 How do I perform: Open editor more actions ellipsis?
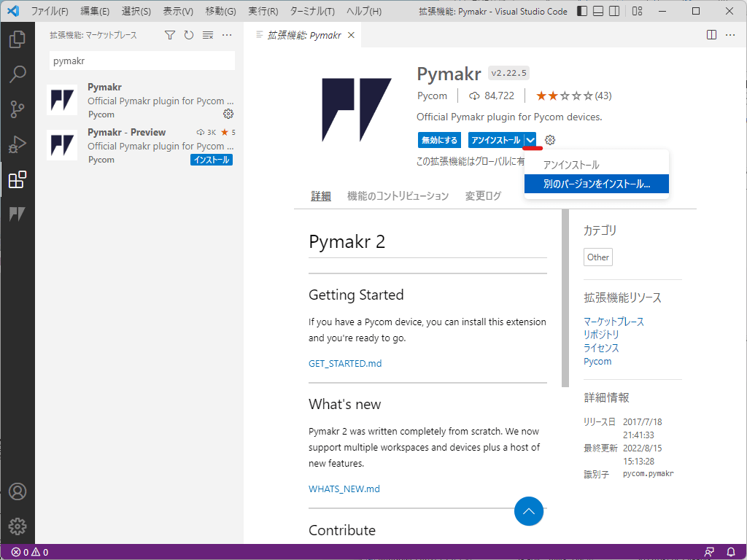pos(729,35)
